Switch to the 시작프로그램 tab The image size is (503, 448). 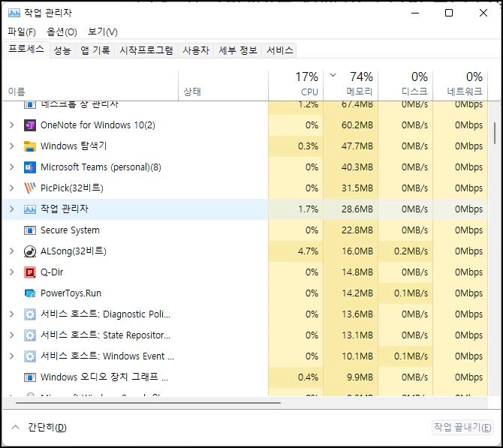tap(146, 50)
